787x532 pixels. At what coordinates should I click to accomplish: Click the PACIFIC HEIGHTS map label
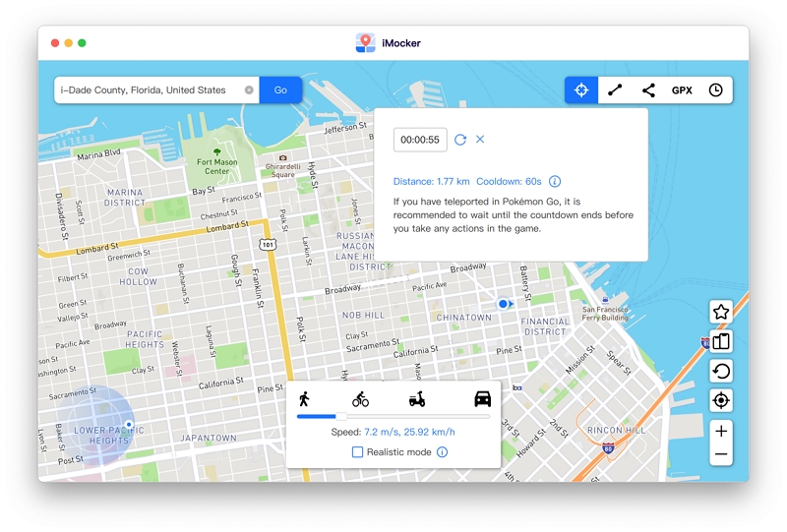(145, 340)
